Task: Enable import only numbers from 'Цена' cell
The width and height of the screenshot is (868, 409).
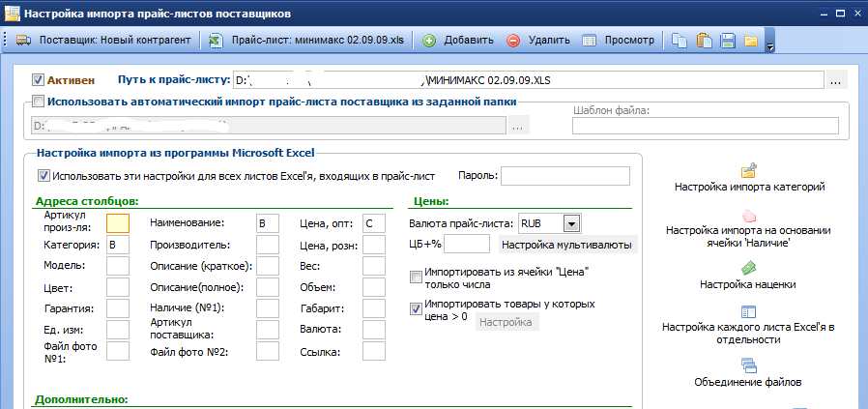Action: click(x=416, y=278)
